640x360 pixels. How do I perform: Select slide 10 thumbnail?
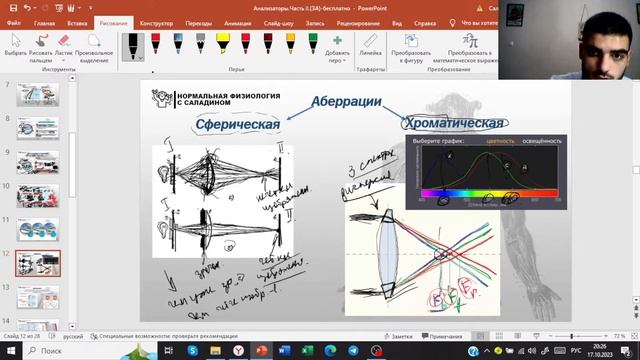38,196
